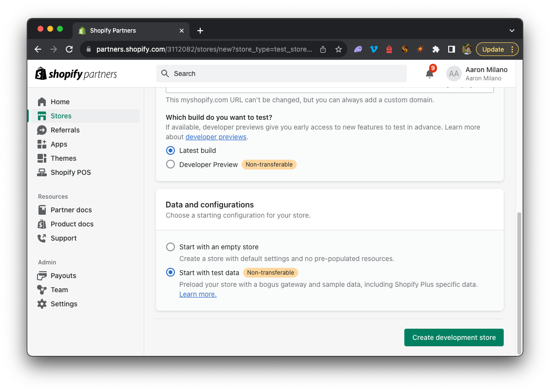Choose Start with test data option

pyautogui.click(x=171, y=272)
